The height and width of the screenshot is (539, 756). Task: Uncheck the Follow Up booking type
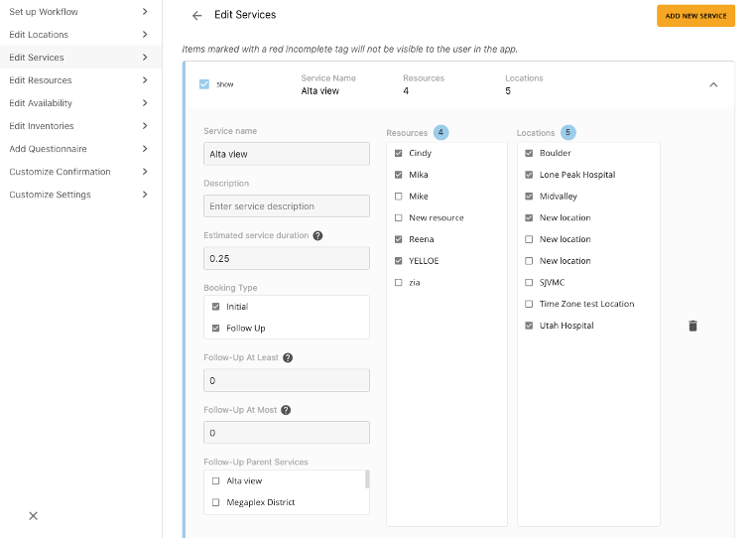(216, 329)
